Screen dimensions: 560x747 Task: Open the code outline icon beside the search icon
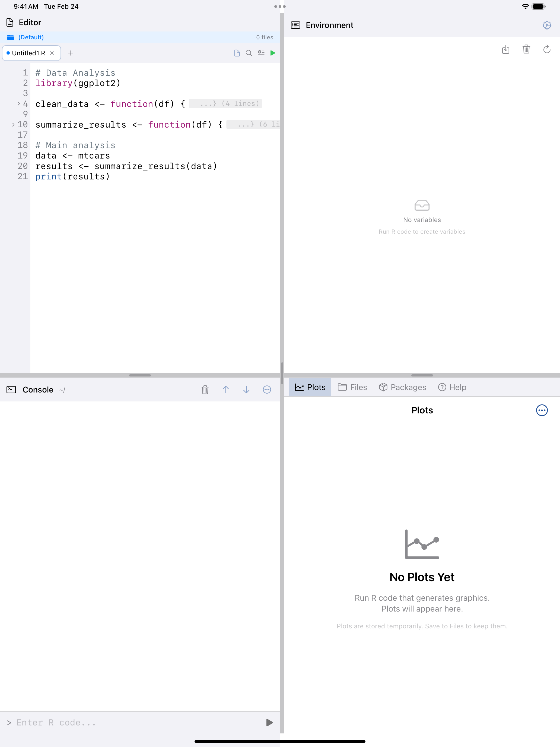pos(260,53)
